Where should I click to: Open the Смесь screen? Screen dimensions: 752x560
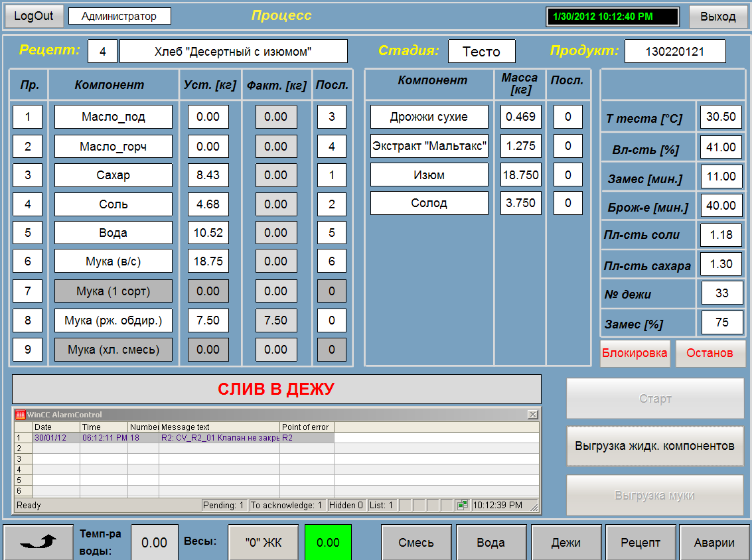coord(416,542)
